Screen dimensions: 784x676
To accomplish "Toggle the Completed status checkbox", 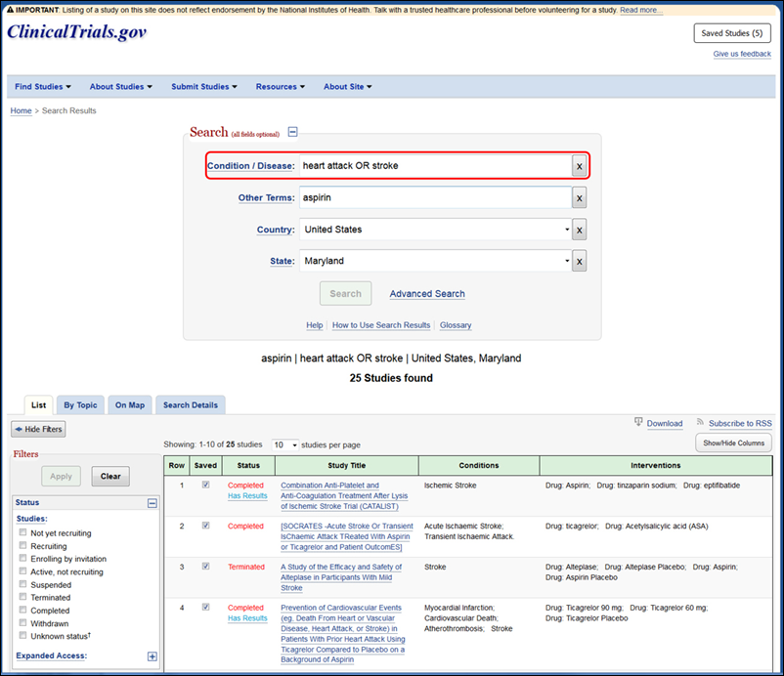I will click(23, 610).
